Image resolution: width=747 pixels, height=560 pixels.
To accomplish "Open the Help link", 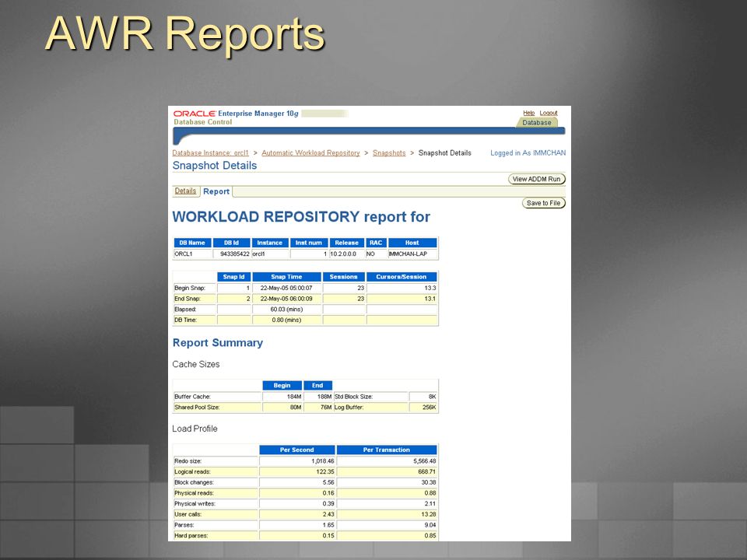I will click(529, 113).
